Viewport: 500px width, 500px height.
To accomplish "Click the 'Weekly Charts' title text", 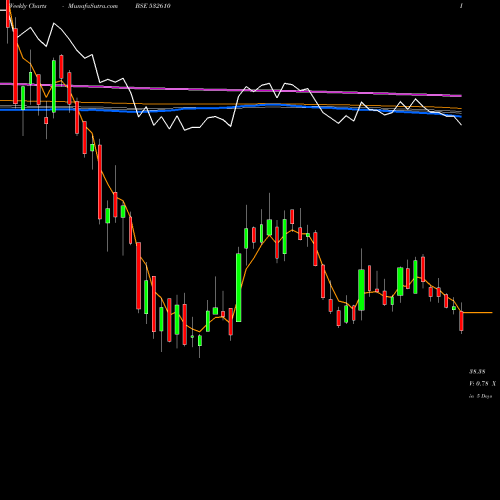I will click(x=28, y=6).
